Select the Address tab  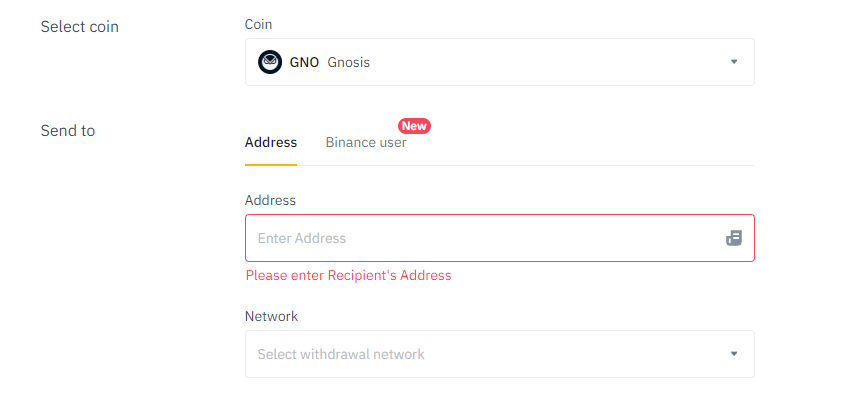(x=271, y=143)
